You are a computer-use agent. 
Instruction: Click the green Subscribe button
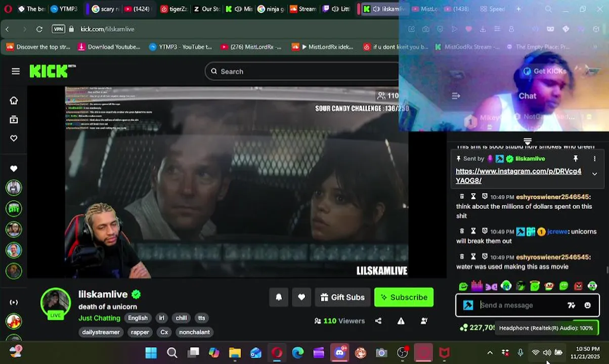click(x=404, y=297)
